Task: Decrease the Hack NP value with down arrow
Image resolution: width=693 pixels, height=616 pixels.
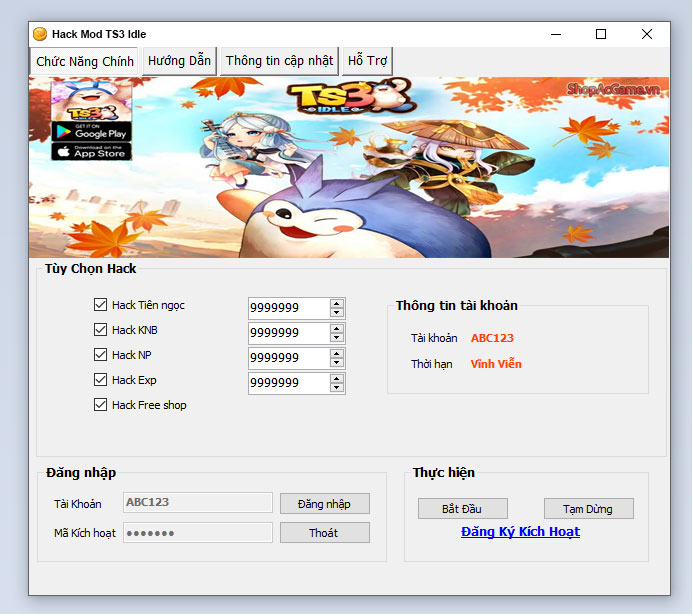Action: [337, 362]
